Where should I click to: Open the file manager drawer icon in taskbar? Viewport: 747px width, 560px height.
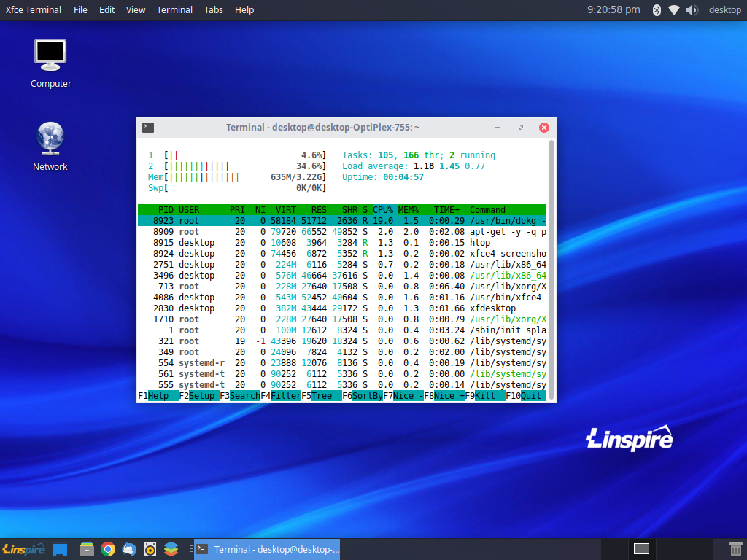point(86,550)
